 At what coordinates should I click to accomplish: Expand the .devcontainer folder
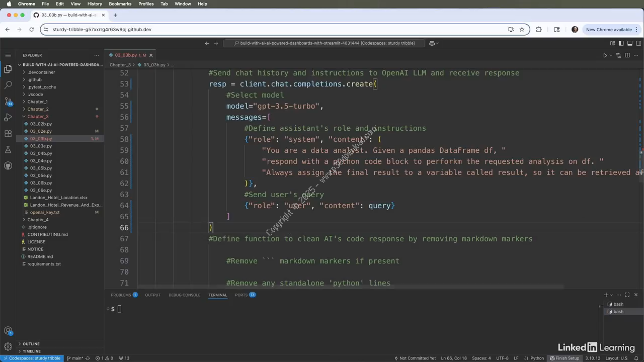click(x=41, y=72)
